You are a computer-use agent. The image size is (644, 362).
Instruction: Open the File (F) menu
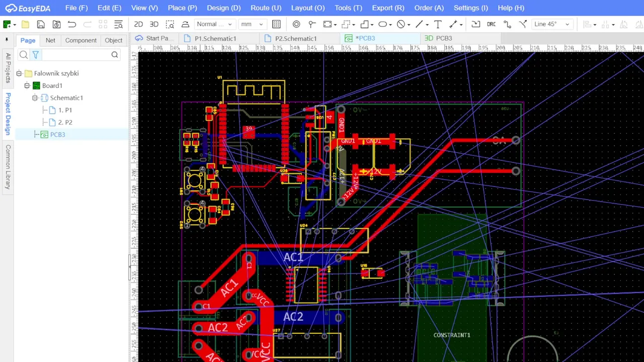pos(76,8)
